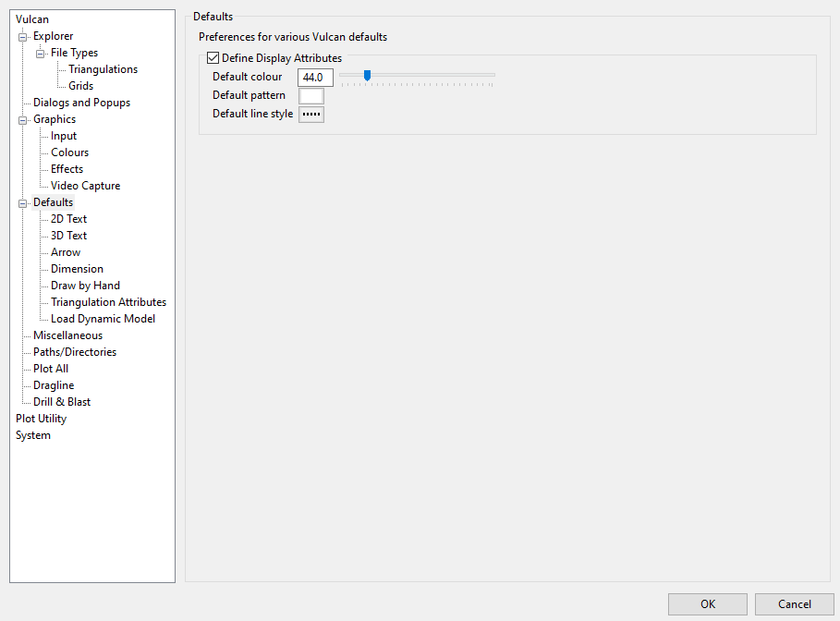Collapse the Graphics tree node
Screen dimensions: 840x621
coord(22,120)
